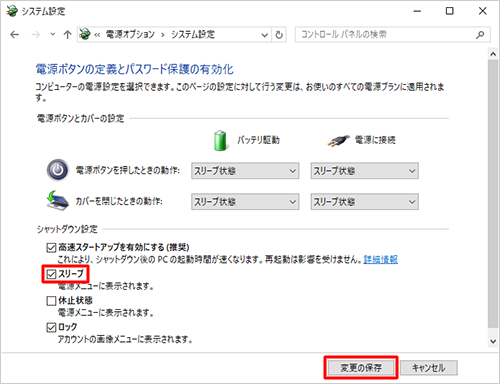Open recent locations chevron beside forward arrow
The width and height of the screenshot is (500, 384).
point(53,34)
